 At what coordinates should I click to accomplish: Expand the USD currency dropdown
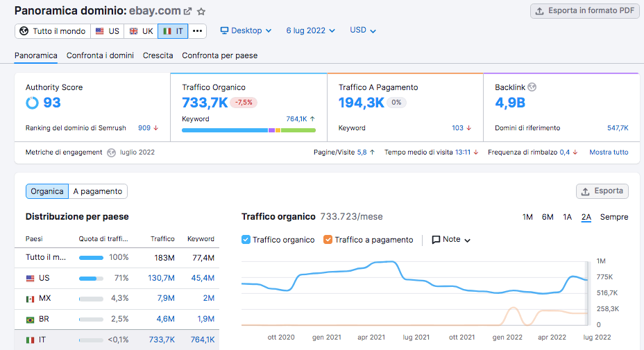click(x=363, y=30)
